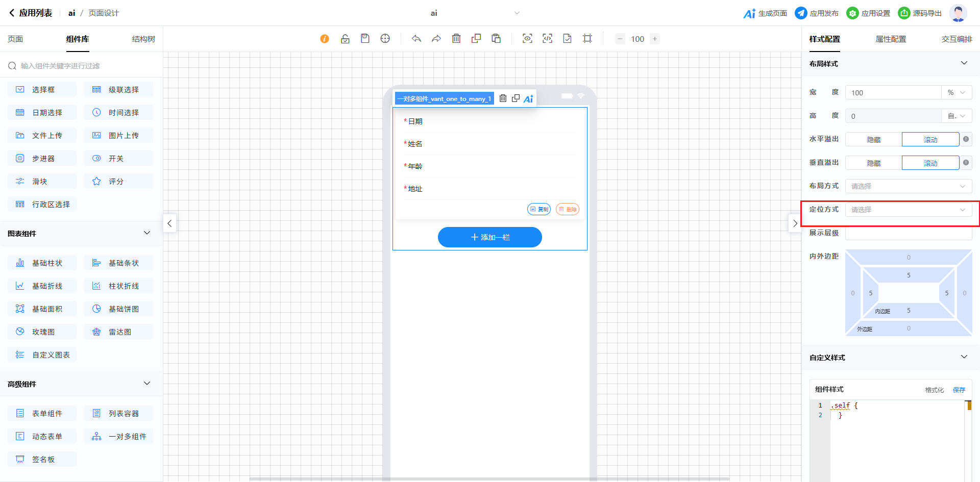Click the save disk icon in toolbar

coord(365,39)
